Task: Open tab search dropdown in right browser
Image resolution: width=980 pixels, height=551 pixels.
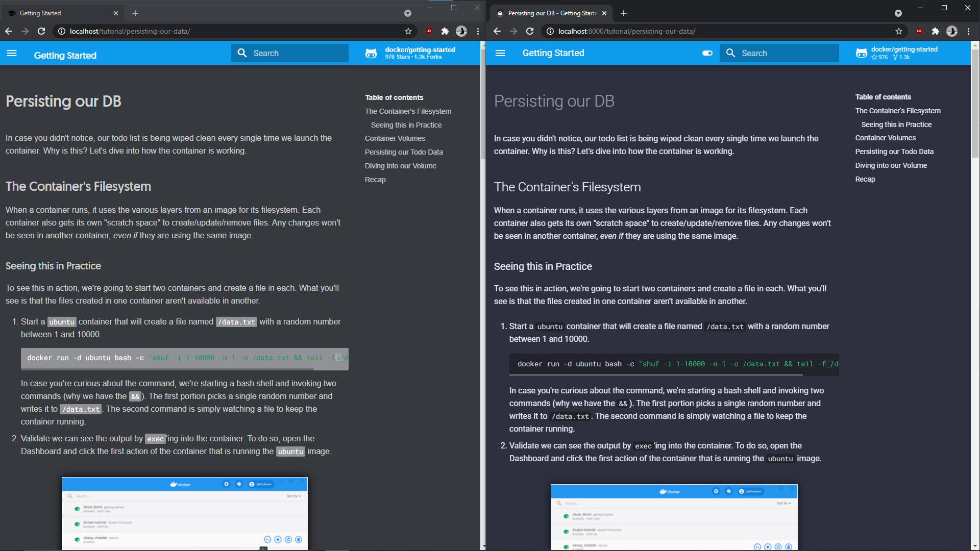Action: click(x=898, y=13)
